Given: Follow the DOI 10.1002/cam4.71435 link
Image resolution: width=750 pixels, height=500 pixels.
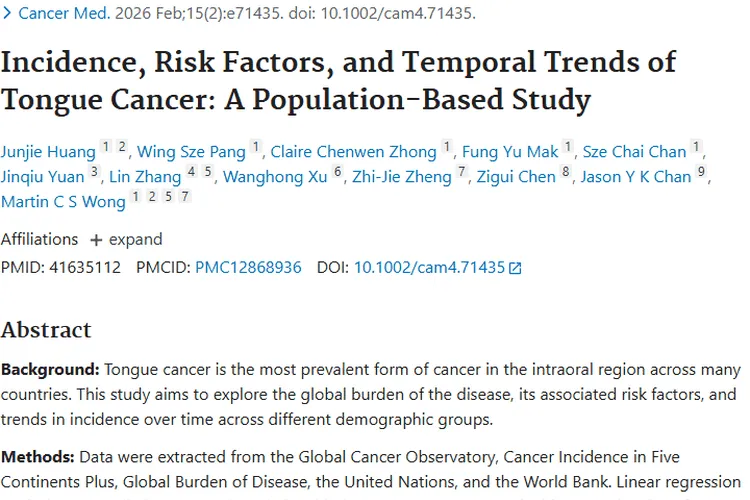Looking at the screenshot, I should [429, 268].
